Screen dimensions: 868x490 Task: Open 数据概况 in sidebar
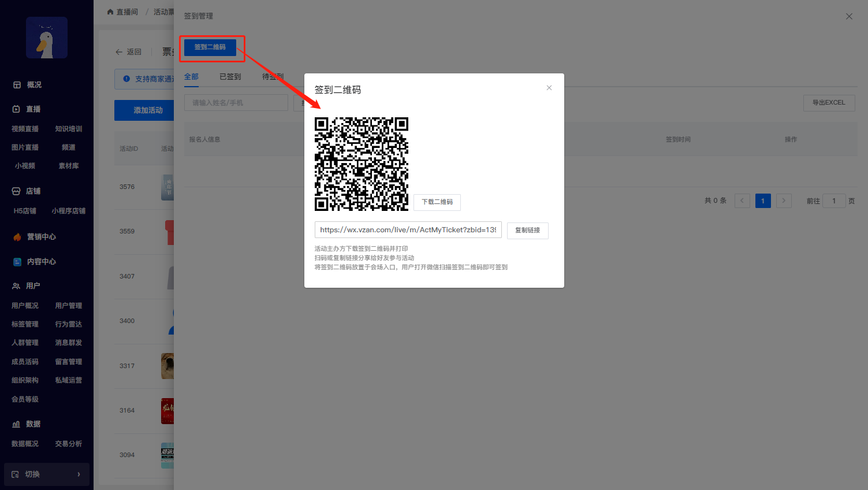pos(25,444)
